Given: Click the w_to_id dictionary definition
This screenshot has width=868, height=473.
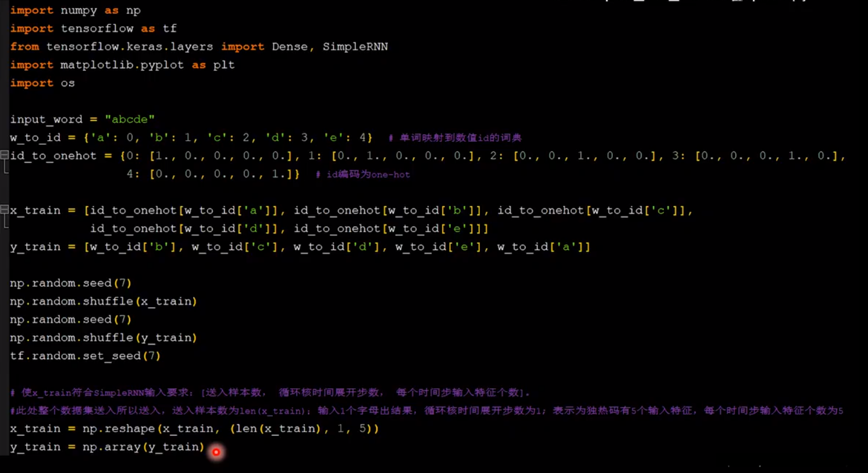Looking at the screenshot, I should [x=175, y=137].
